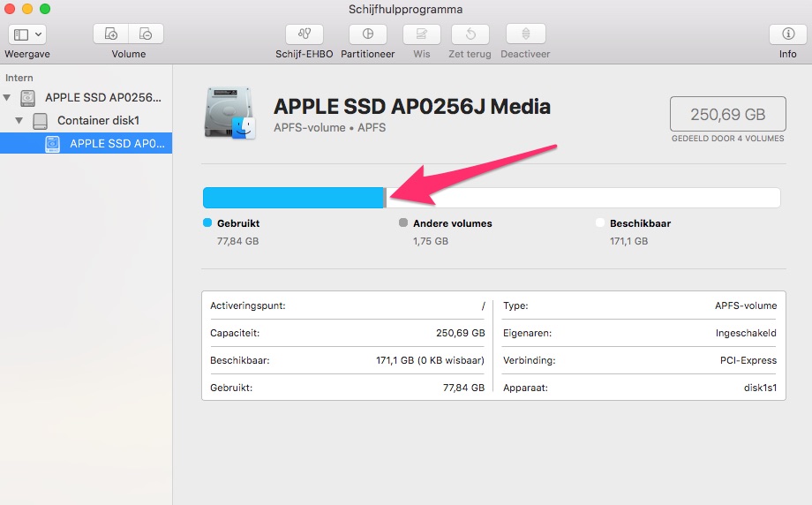
Task: Click GEDEELD DOOR 4 VOLUMES label
Action: [727, 139]
